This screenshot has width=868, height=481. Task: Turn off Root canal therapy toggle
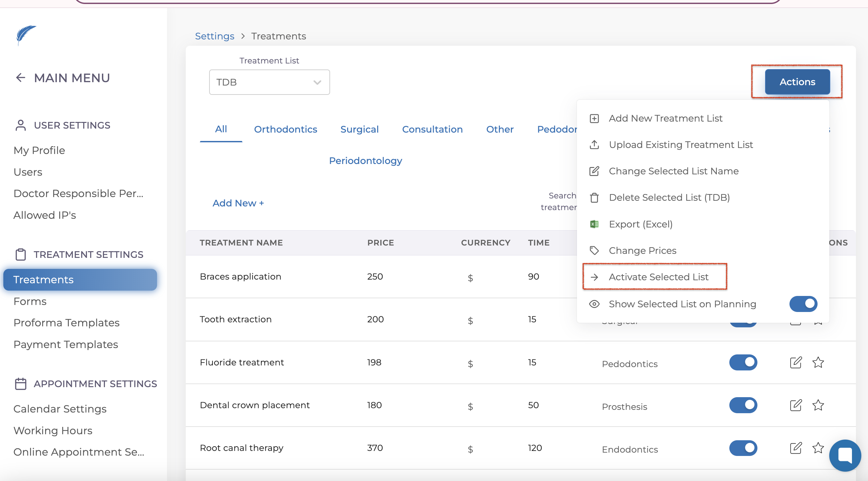click(x=743, y=448)
